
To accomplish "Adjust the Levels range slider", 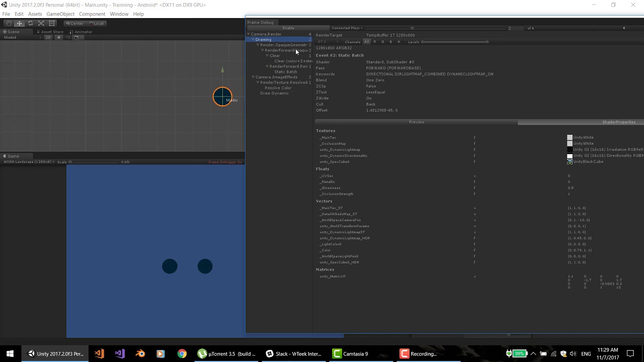I will [x=455, y=42].
